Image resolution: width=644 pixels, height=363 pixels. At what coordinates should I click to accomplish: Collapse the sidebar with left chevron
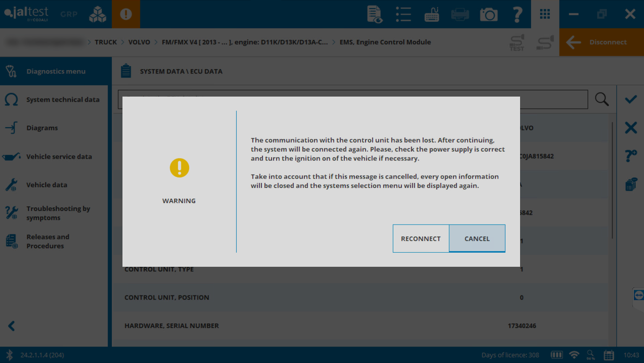(x=12, y=326)
